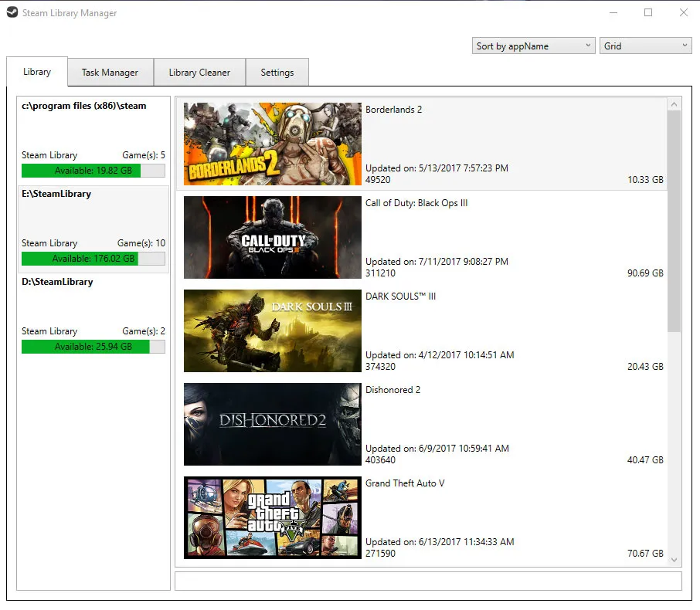The image size is (700, 610).
Task: Select the E:\SteamLibrary library
Action: (x=93, y=229)
